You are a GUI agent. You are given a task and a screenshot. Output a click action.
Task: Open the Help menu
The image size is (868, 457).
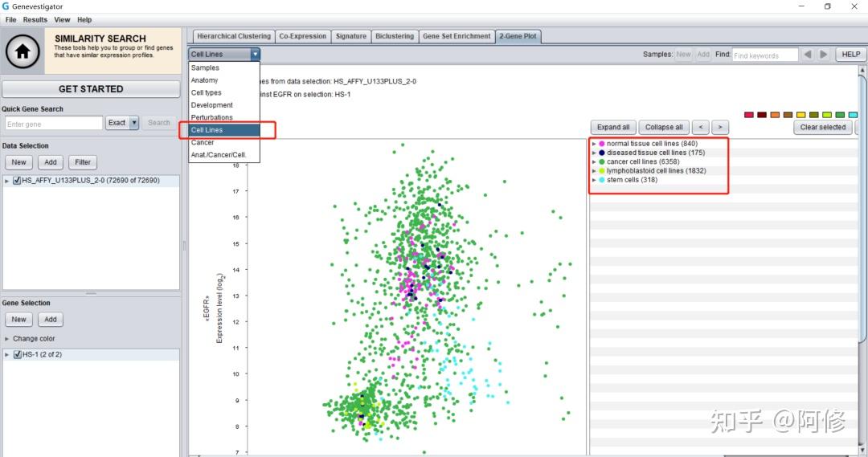[84, 19]
